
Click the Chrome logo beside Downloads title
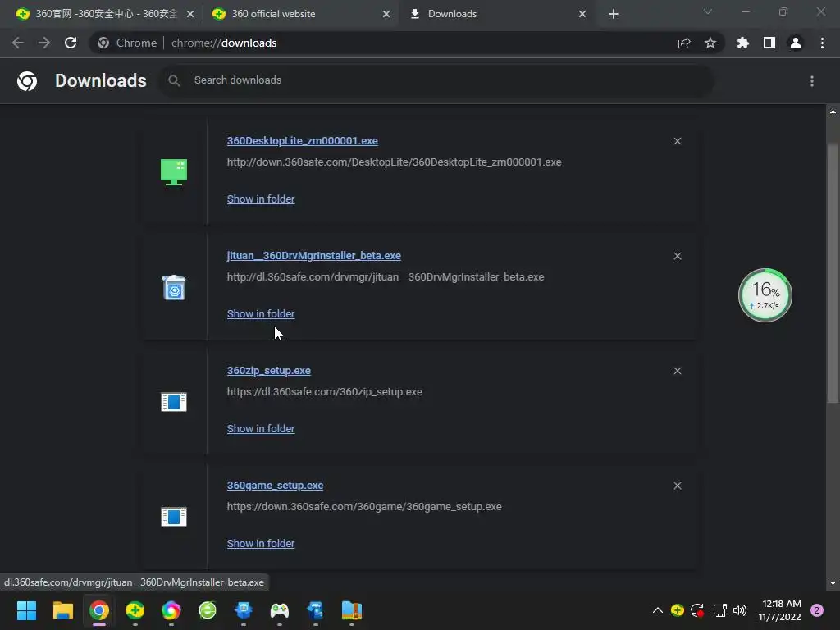27,81
